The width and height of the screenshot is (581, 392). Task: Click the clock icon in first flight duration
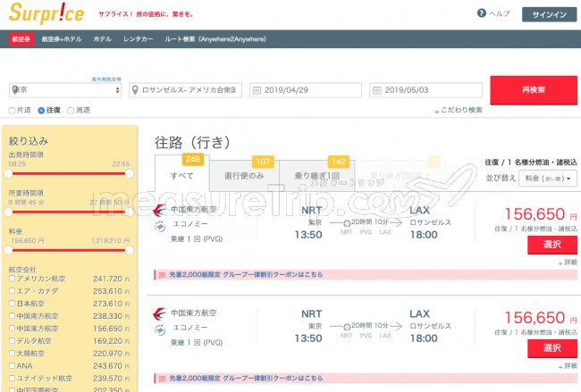(347, 223)
